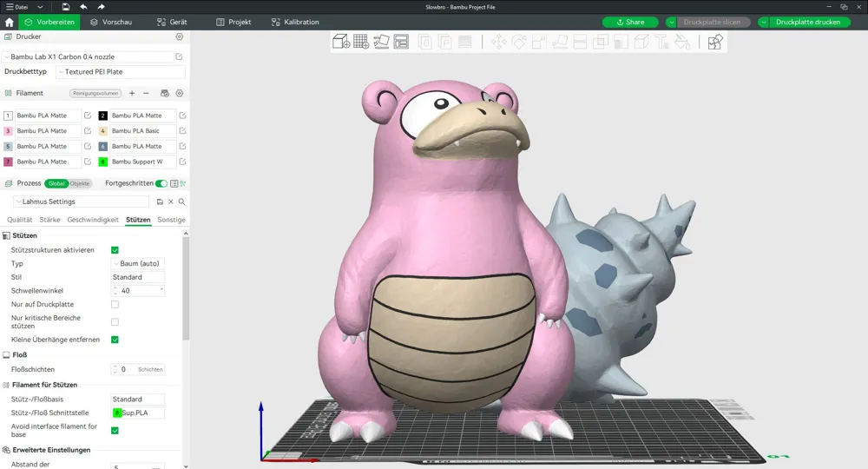Click the Add object cube icon
This screenshot has width=868, height=469.
[x=341, y=42]
